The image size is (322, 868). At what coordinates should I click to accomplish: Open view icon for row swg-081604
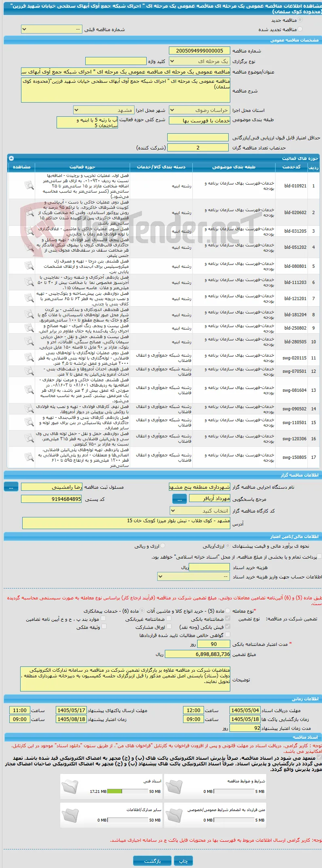click(x=29, y=390)
